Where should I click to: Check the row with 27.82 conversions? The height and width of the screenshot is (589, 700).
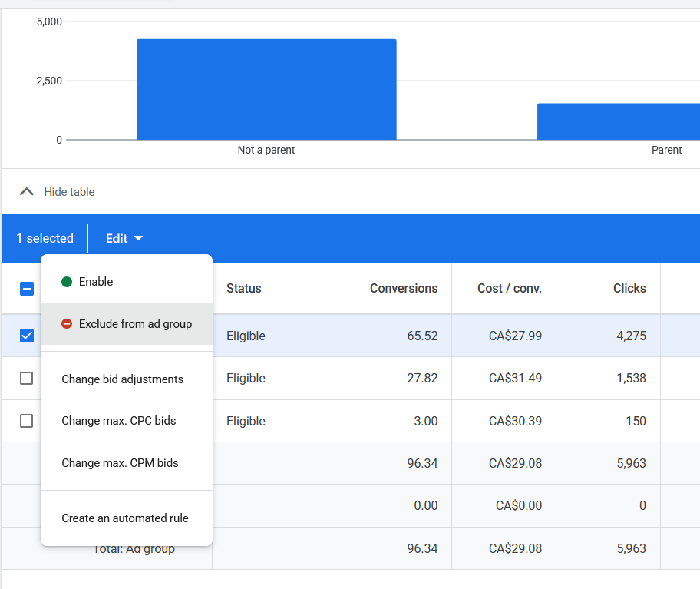(27, 379)
